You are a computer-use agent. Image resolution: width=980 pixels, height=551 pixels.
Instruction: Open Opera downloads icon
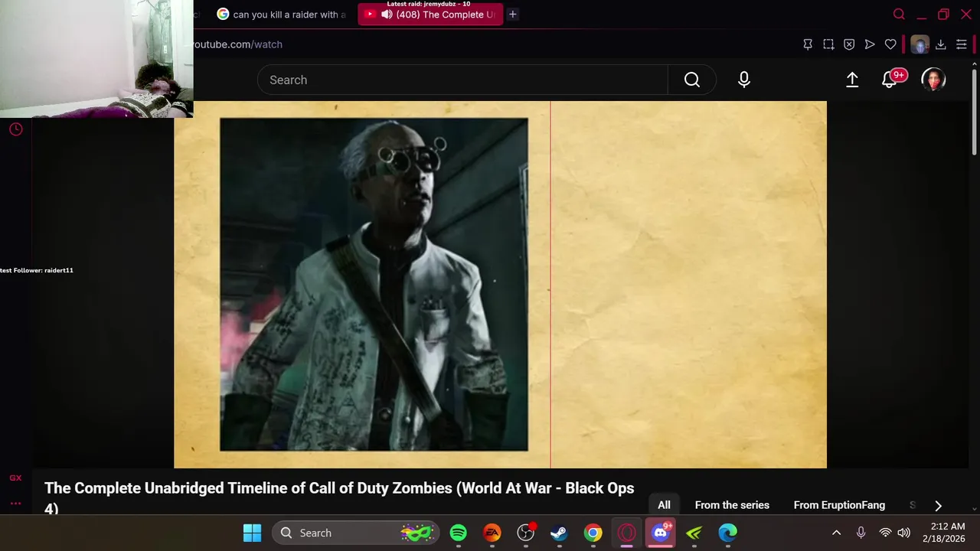[941, 44]
